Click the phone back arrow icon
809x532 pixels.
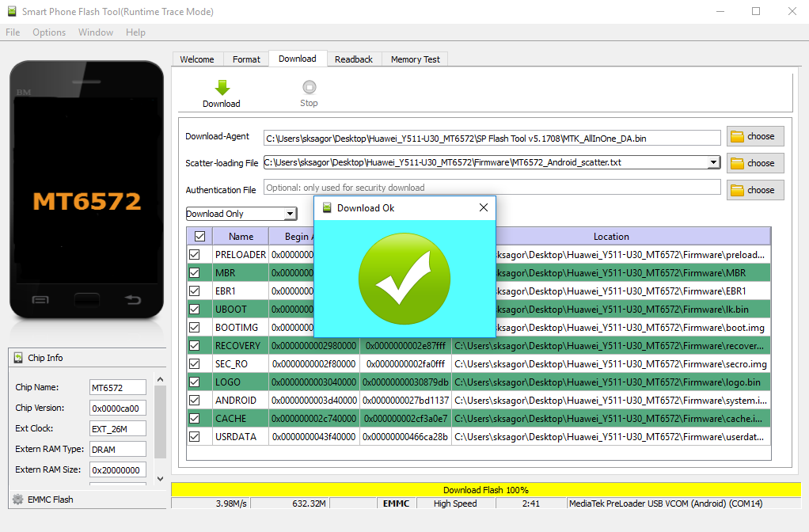tap(133, 299)
